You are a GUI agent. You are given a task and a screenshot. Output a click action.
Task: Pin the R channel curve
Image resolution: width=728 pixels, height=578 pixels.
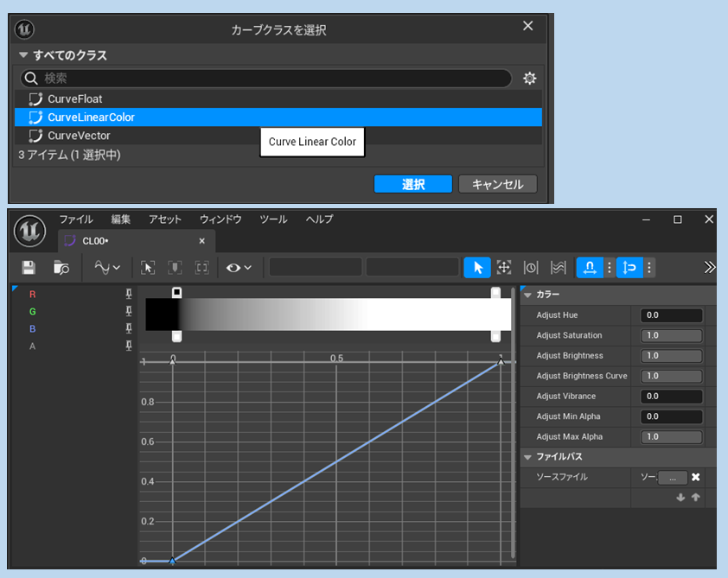129,295
